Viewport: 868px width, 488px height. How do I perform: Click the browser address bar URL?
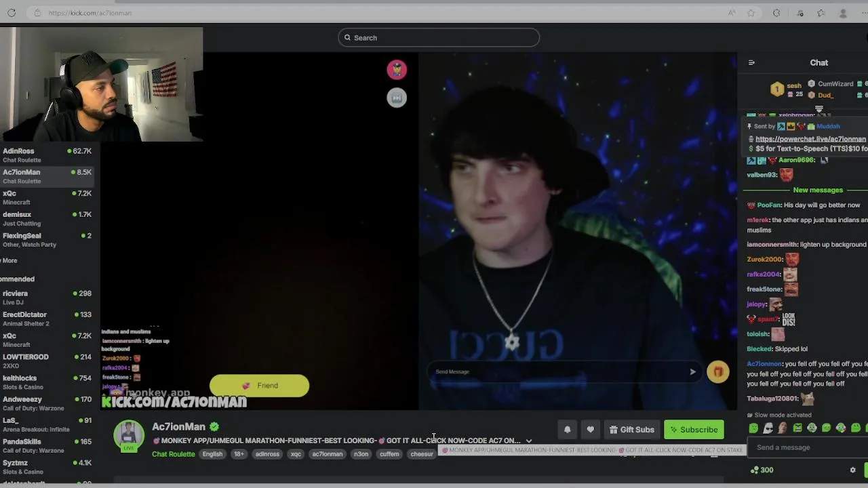[90, 13]
